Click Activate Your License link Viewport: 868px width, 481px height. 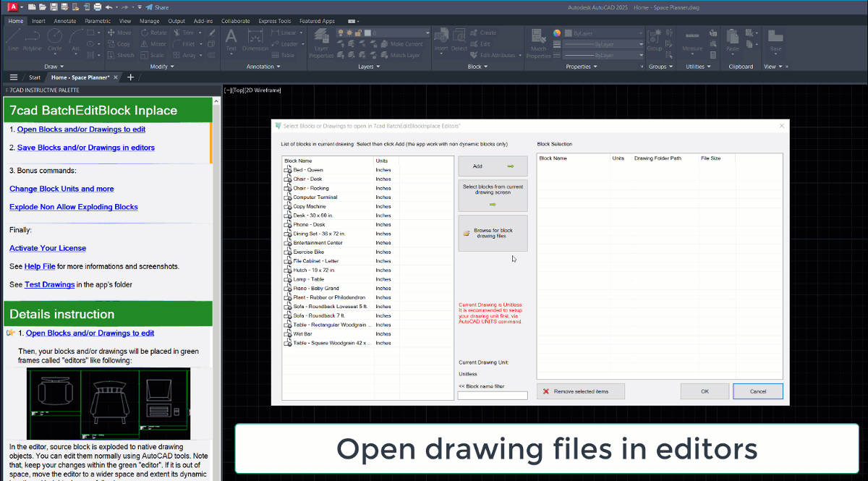click(48, 248)
